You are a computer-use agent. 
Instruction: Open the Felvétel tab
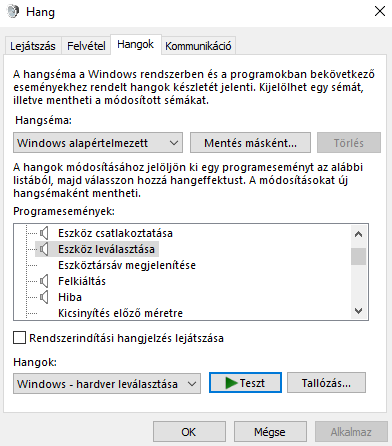point(86,46)
